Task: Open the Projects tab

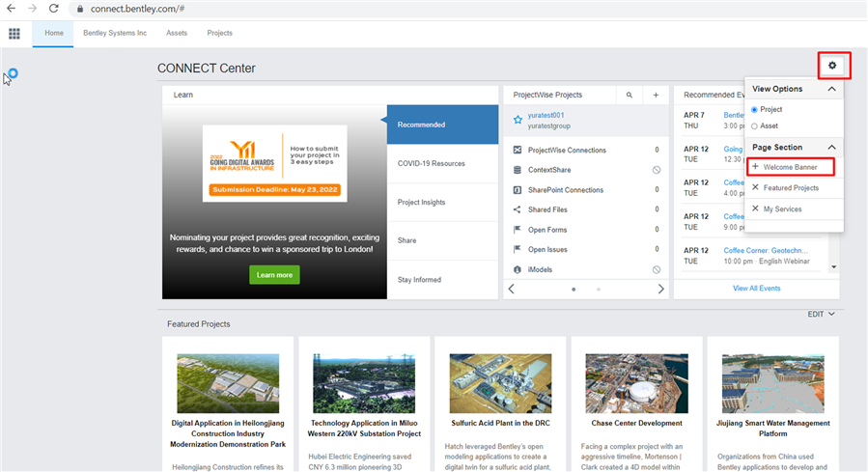Action: point(220,33)
